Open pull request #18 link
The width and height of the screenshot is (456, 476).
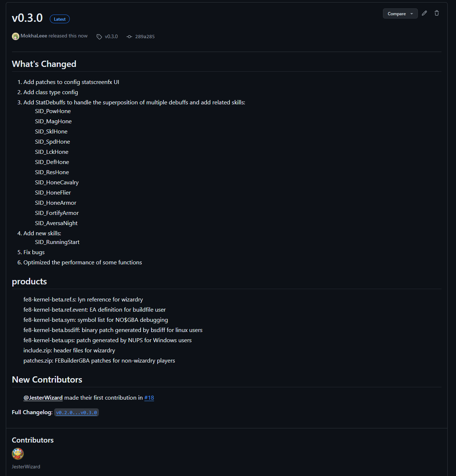tap(149, 398)
